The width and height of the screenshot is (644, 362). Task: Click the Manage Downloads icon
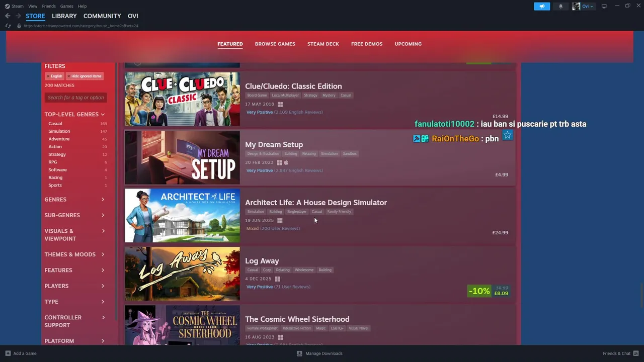click(299, 353)
